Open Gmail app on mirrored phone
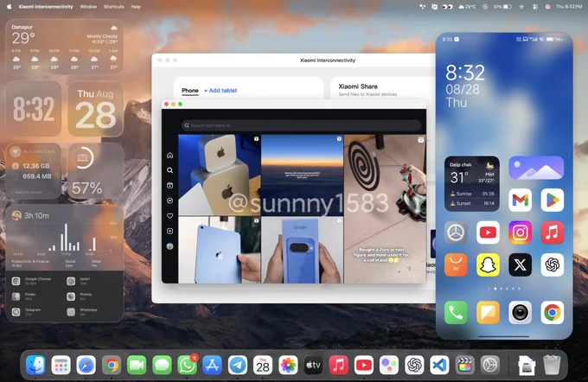 521,201
